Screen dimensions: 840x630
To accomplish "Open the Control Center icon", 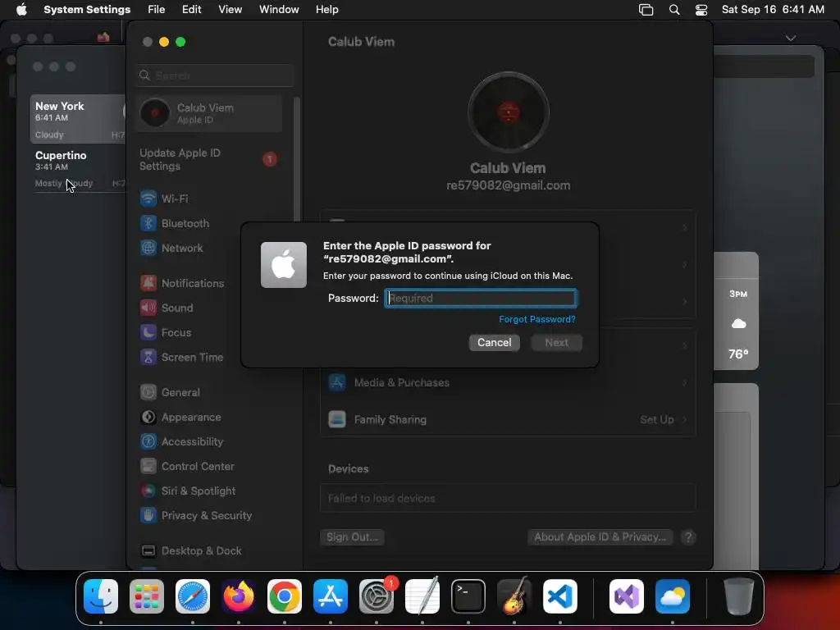I will point(148,466).
